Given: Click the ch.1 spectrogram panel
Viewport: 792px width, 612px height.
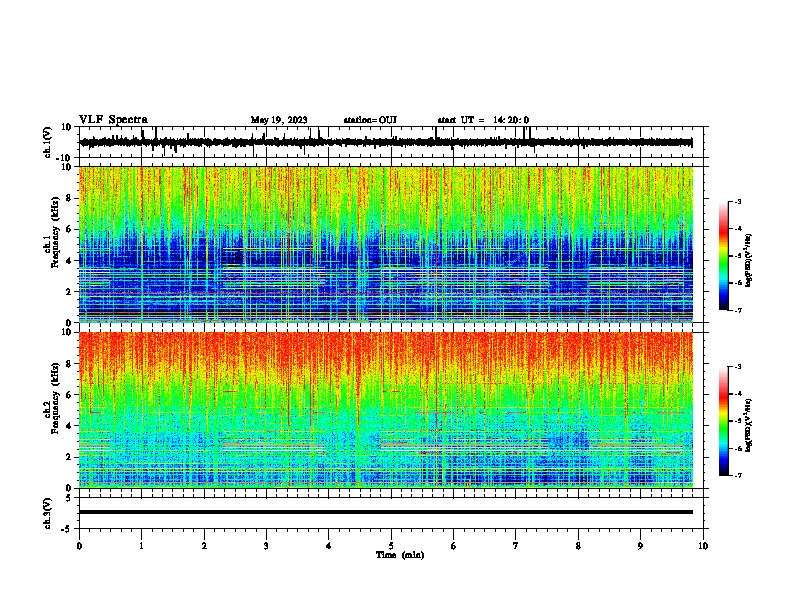Looking at the screenshot, I should tap(386, 244).
